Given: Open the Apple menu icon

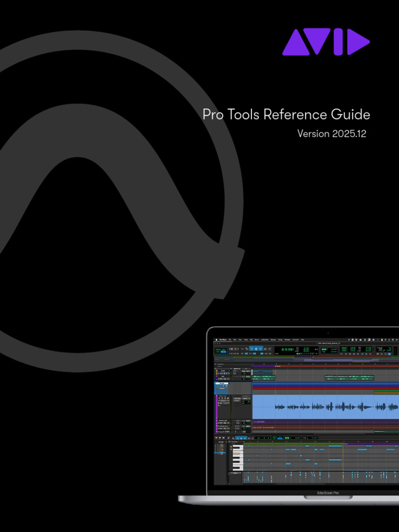Looking at the screenshot, I should coord(216,339).
